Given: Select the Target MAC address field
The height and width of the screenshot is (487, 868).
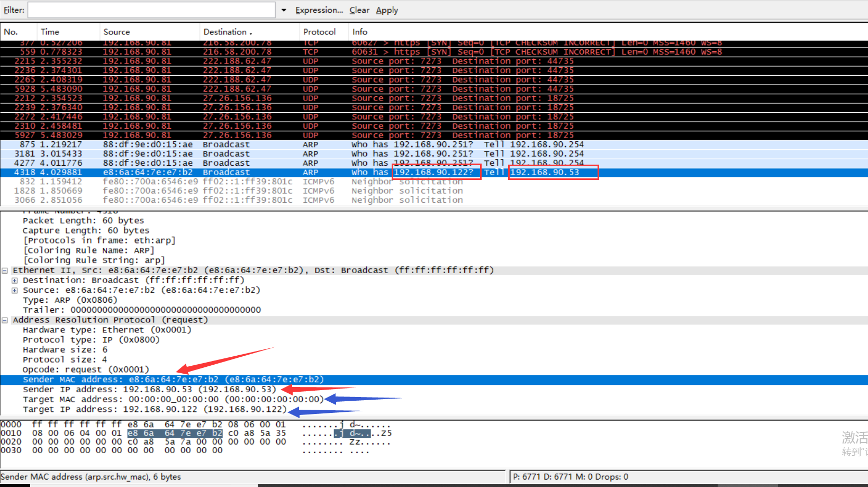Looking at the screenshot, I should click(173, 400).
